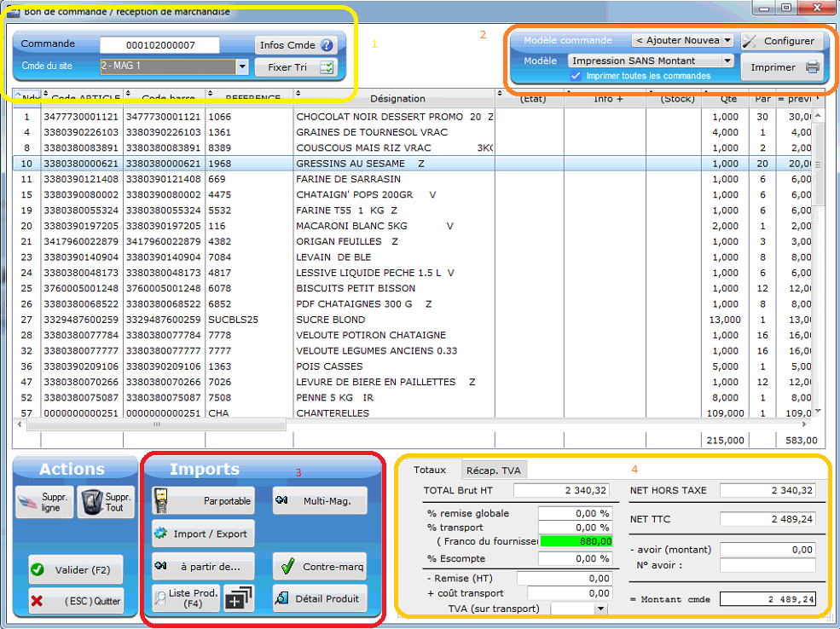Import from Par portable scanner
Screen dimensions: 840x629
coord(203,501)
